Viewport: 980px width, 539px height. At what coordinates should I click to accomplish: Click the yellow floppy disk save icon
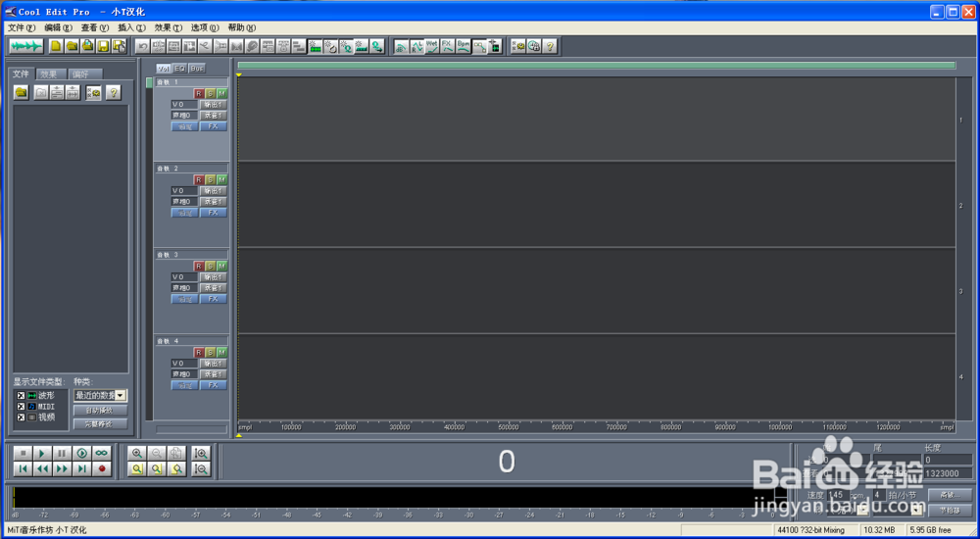click(103, 46)
